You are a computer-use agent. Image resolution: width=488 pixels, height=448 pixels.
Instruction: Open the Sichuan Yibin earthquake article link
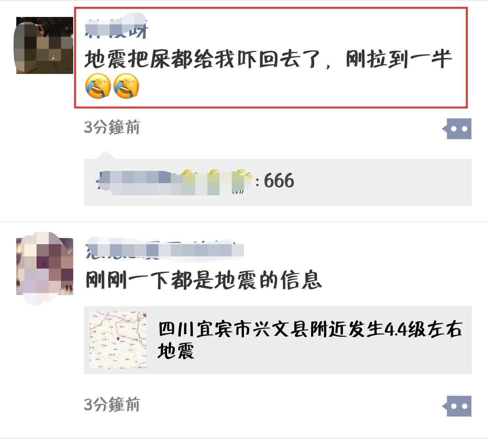pyautogui.click(x=278, y=340)
